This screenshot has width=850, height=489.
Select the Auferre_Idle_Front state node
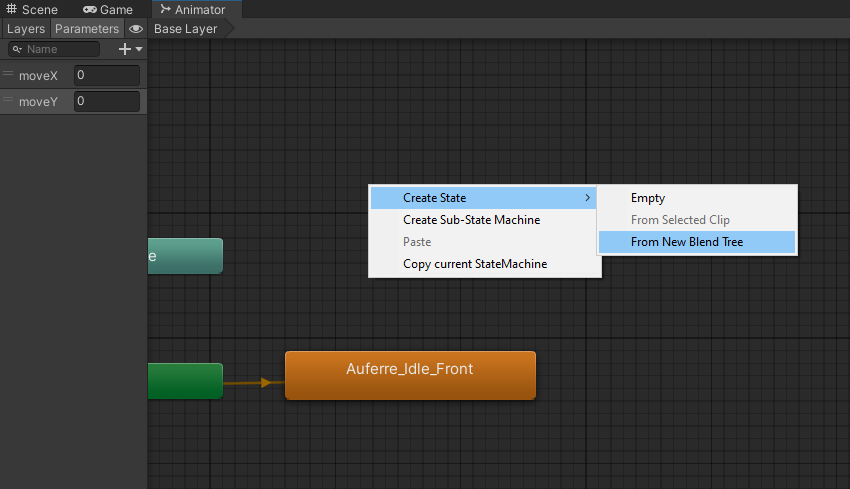tap(410, 375)
